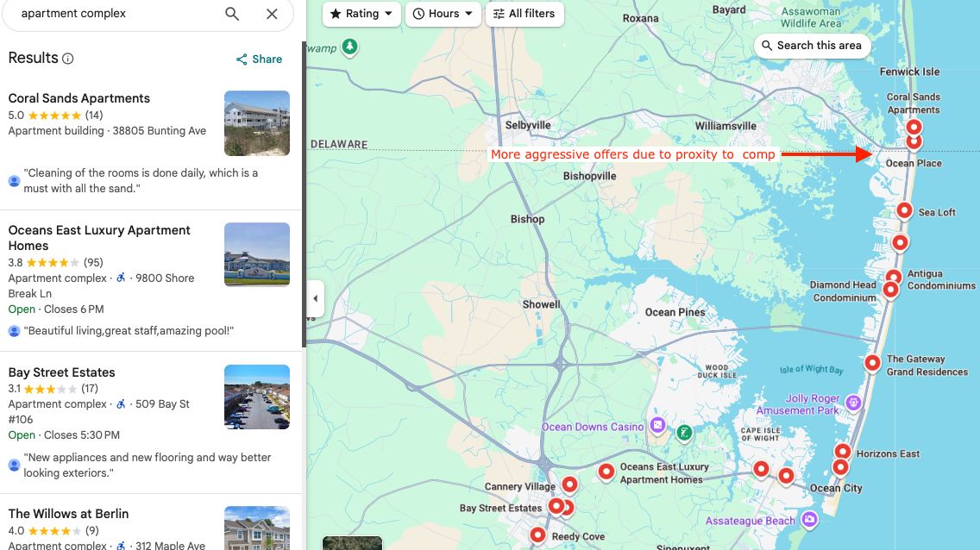
Task: Click Search this area button
Action: click(x=812, y=46)
